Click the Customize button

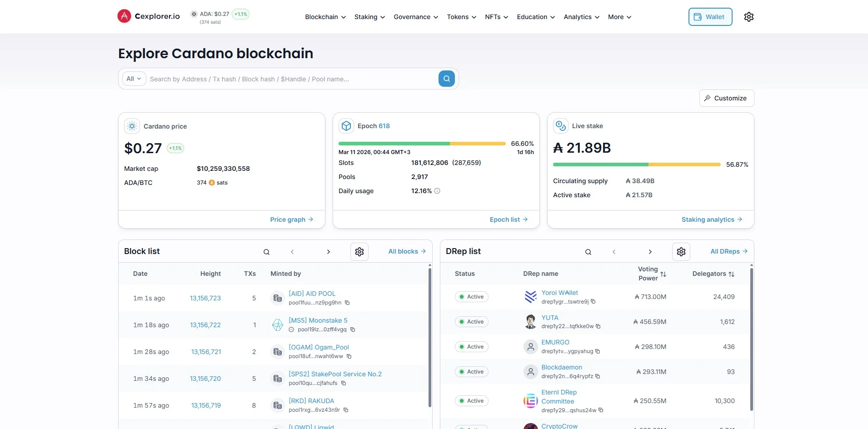[727, 98]
